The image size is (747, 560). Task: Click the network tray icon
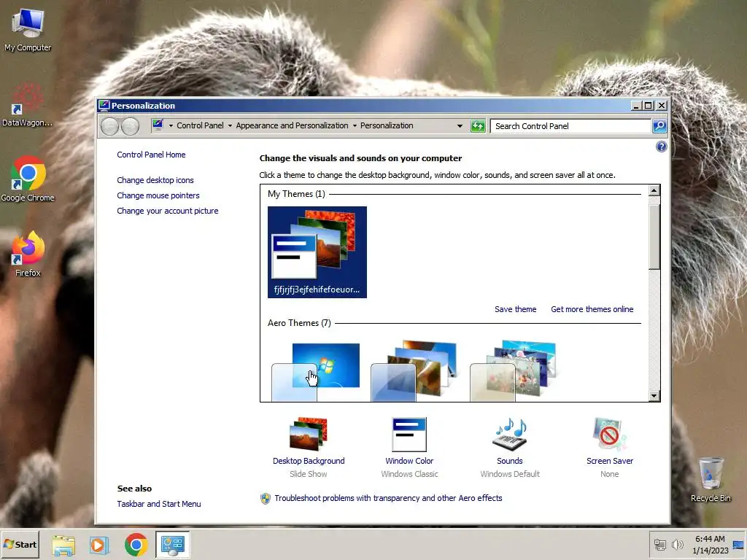click(659, 545)
